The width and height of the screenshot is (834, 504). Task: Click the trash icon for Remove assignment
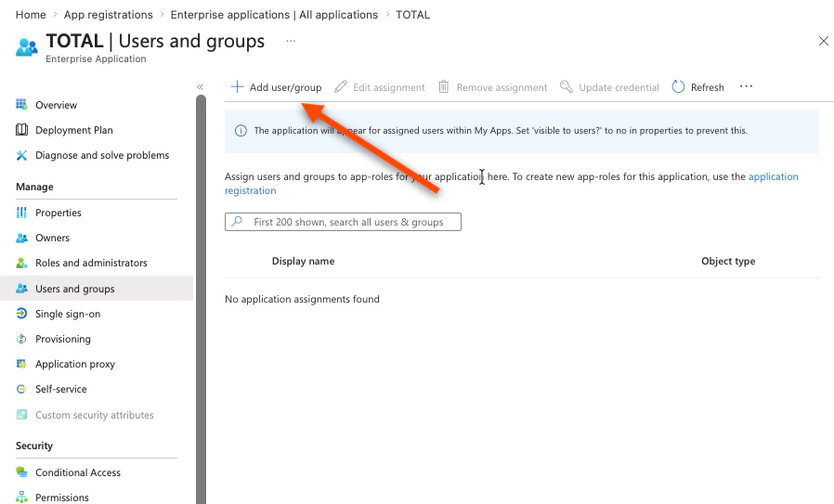click(444, 86)
